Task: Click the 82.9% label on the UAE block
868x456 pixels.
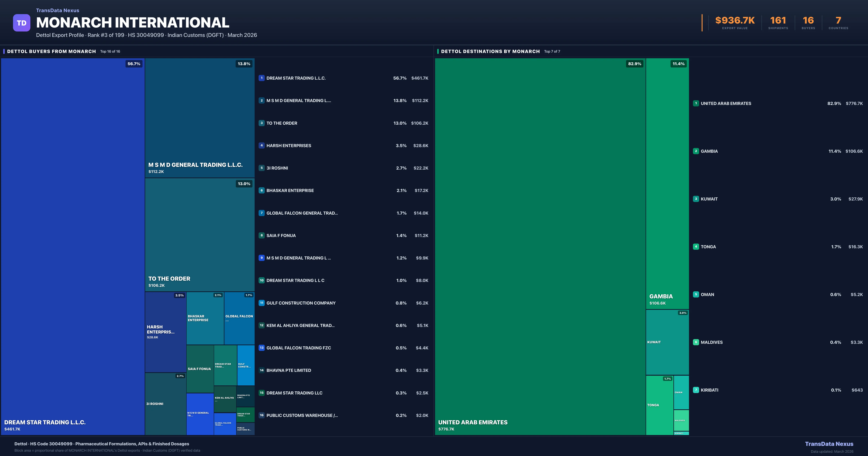Action: point(635,64)
